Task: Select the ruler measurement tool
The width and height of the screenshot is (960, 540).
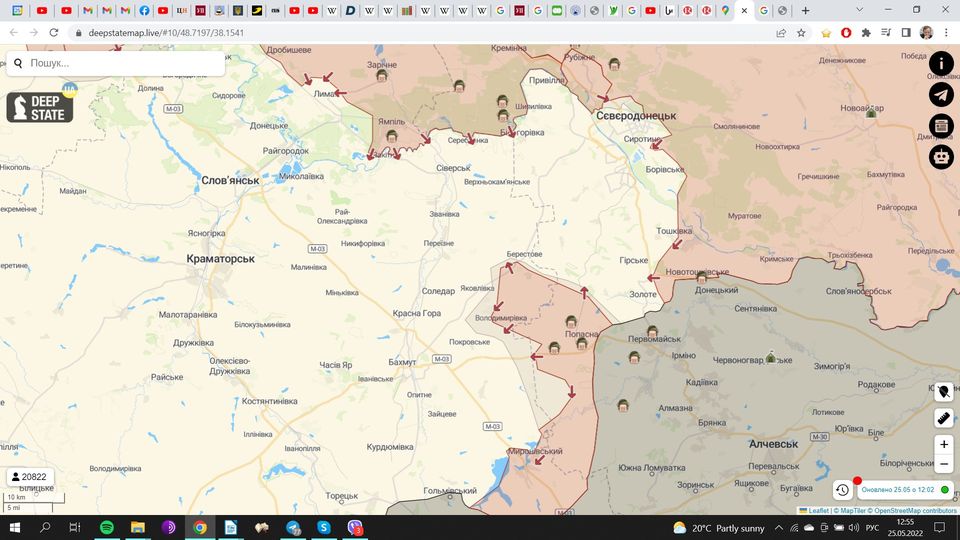Action: point(944,418)
